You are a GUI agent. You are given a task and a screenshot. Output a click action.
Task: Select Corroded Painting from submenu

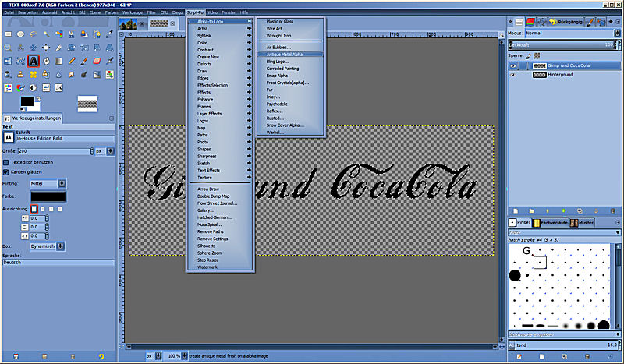291,69
